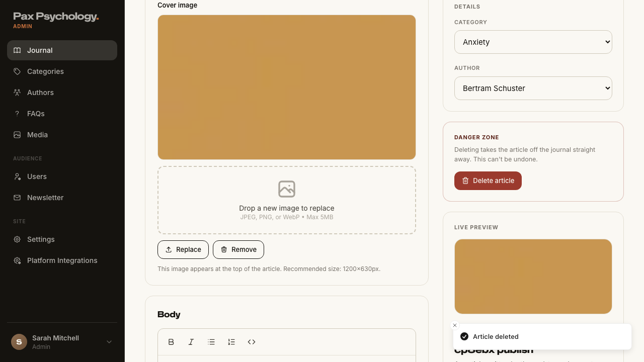644x362 pixels.
Task: Dismiss the Article deleted notification
Action: [x=455, y=325]
